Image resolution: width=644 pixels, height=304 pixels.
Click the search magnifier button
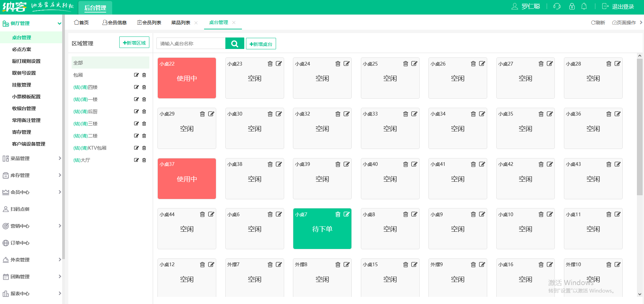click(234, 44)
